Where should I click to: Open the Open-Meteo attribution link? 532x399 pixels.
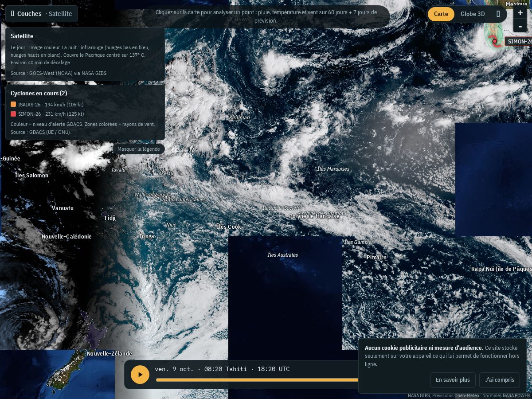[x=466, y=395]
